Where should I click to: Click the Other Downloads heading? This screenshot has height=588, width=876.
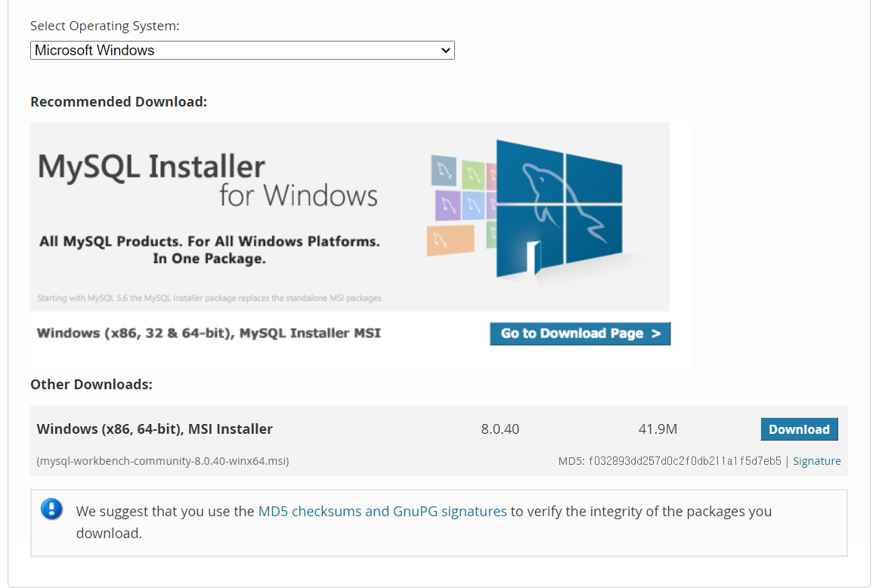91,385
